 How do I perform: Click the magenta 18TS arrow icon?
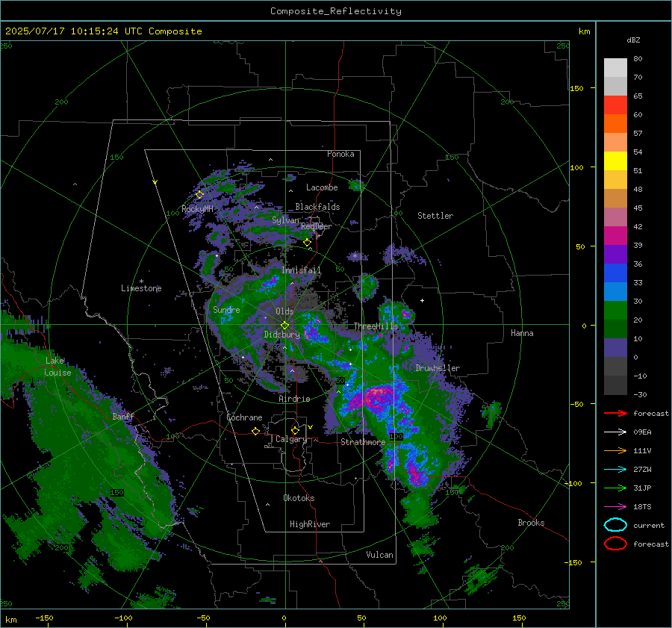615,507
